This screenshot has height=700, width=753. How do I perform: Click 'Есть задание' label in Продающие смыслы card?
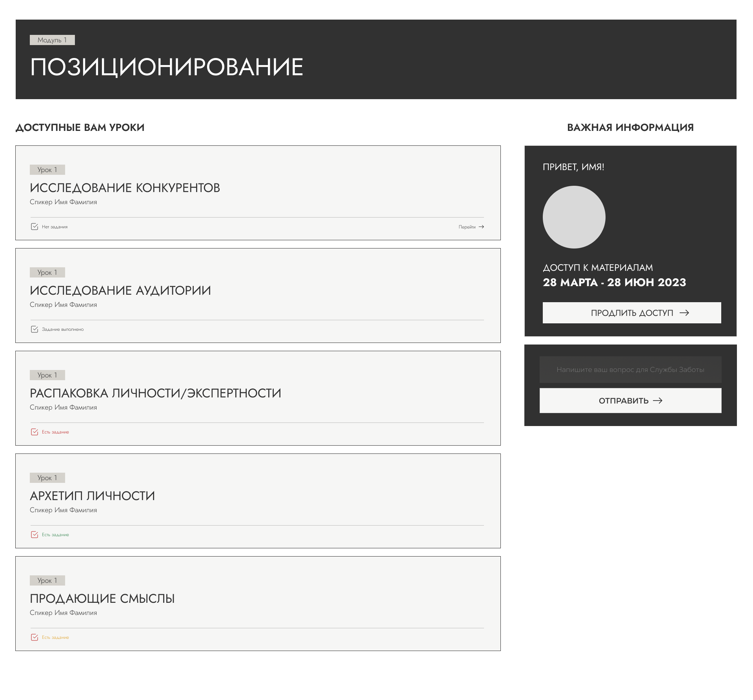coord(55,637)
